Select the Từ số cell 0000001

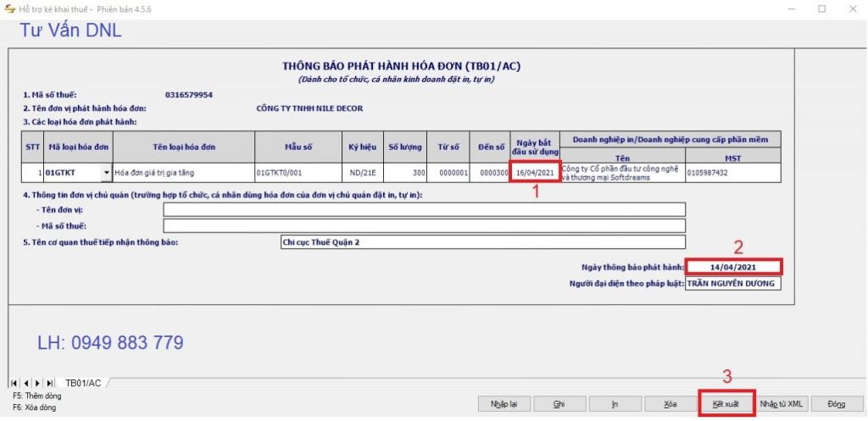coord(448,173)
